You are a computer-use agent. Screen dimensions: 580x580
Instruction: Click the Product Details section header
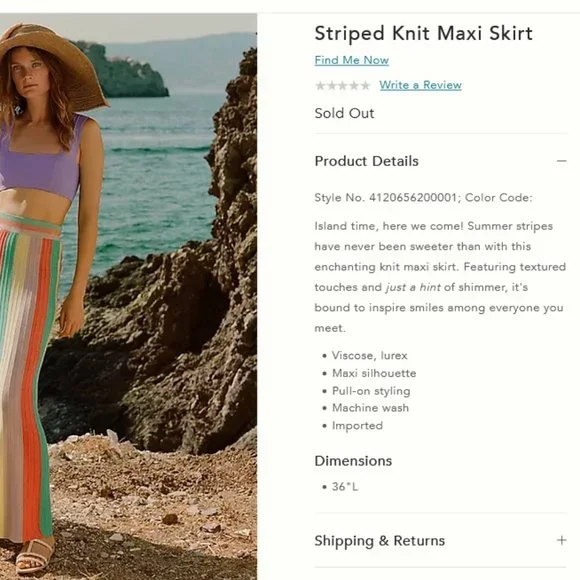pos(367,161)
